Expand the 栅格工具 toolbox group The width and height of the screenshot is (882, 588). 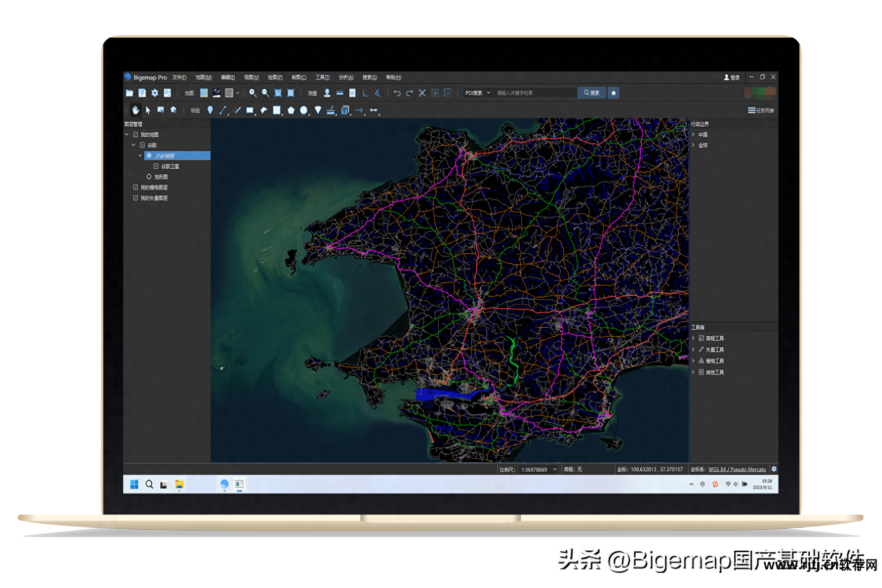(x=694, y=361)
